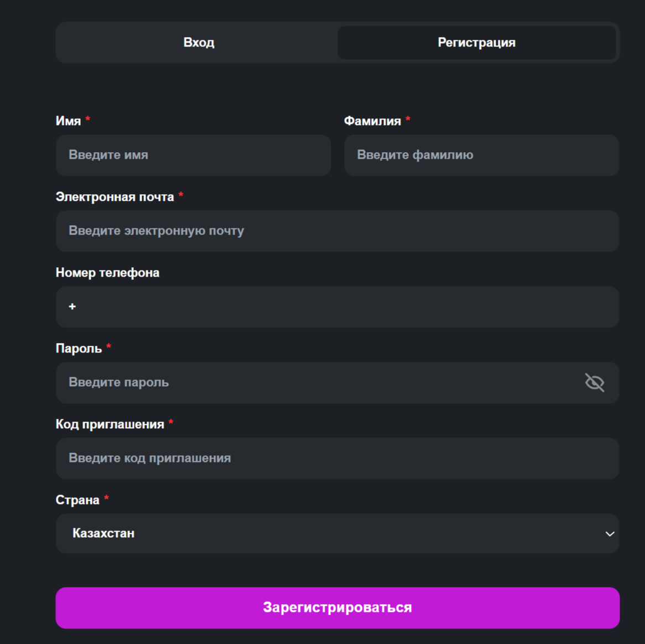The image size is (645, 644).
Task: Click the Электронная почта label
Action: tap(115, 197)
